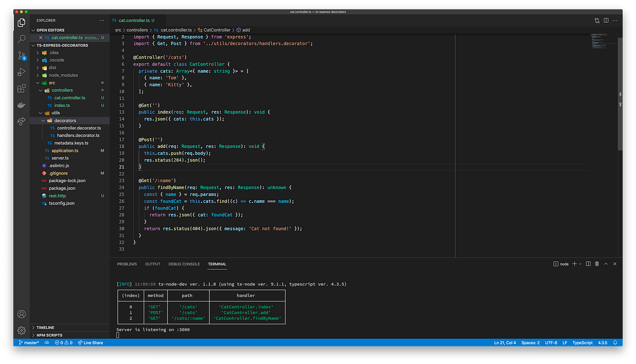Viewport: 636px width, 364px height.
Task: Open the Extensions view
Action: (21, 88)
